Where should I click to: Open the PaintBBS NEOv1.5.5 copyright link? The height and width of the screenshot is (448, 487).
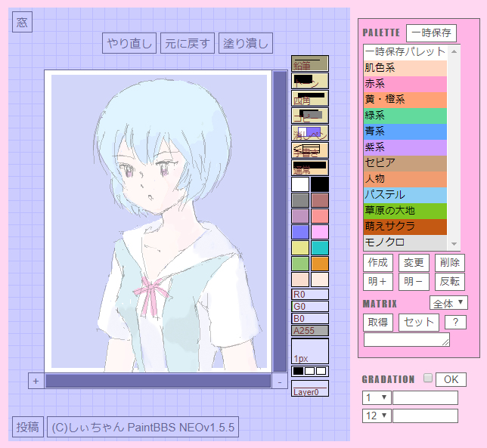coord(143,427)
